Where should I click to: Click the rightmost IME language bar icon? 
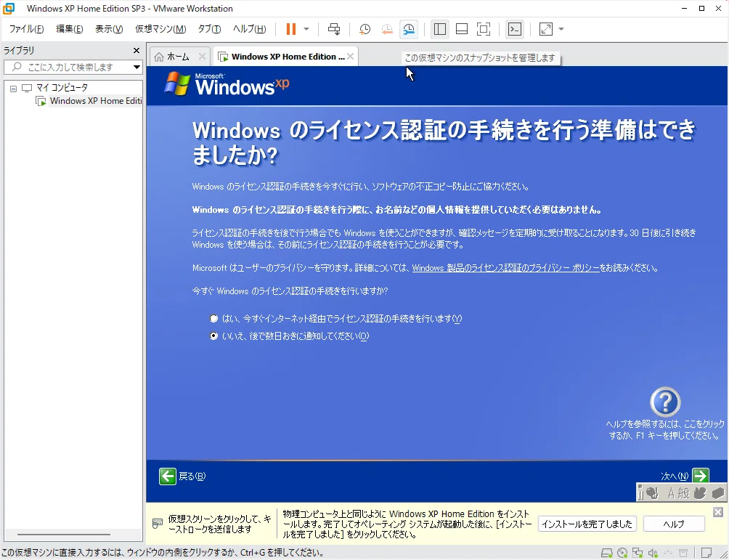(718, 492)
